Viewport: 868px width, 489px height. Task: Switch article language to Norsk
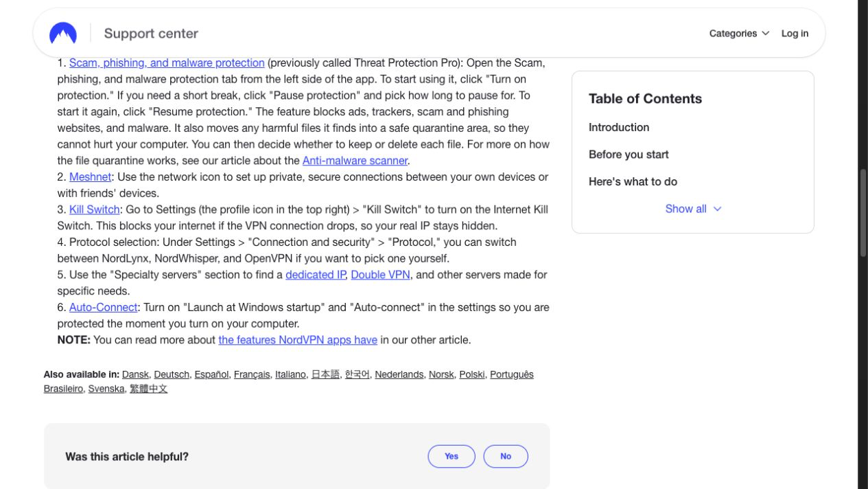441,374
